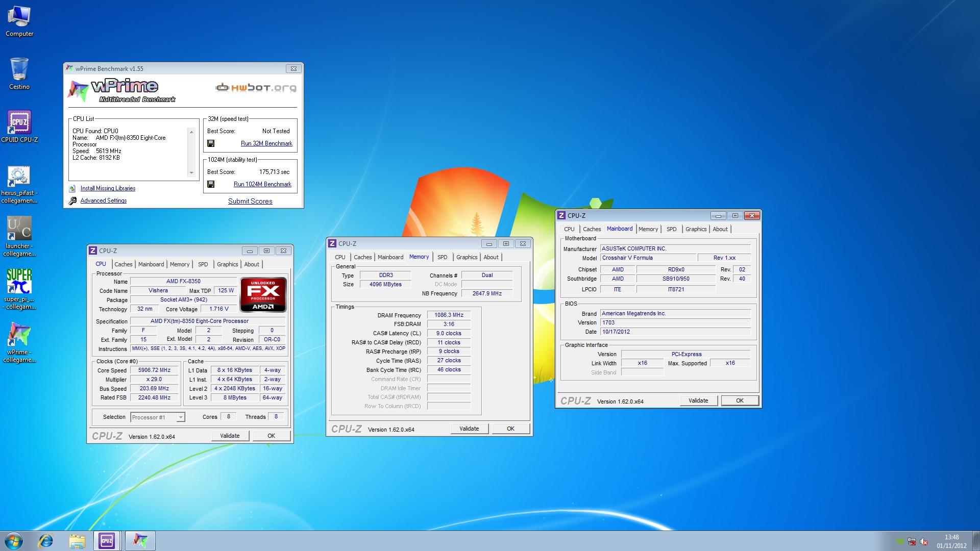Select the SPD tab in the Memory window

click(x=442, y=257)
